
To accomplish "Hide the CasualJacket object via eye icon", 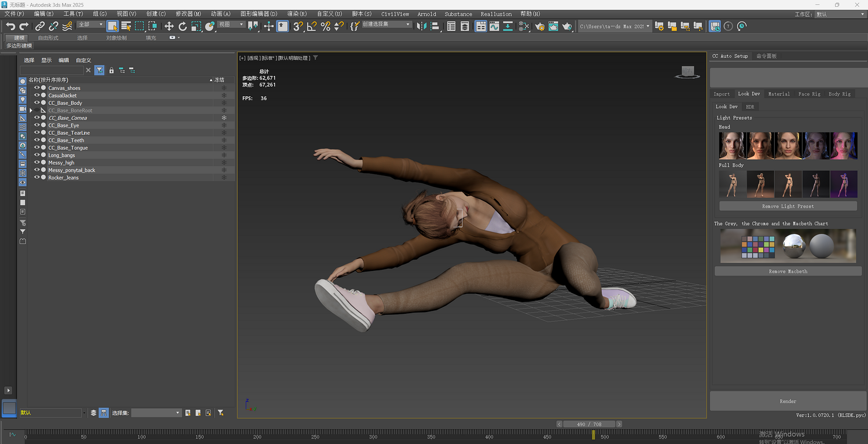I will (36, 96).
